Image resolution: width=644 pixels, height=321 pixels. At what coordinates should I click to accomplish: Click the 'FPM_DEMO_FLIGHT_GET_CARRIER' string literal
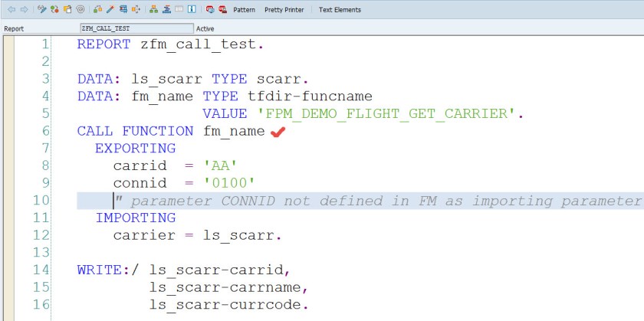click(386, 113)
